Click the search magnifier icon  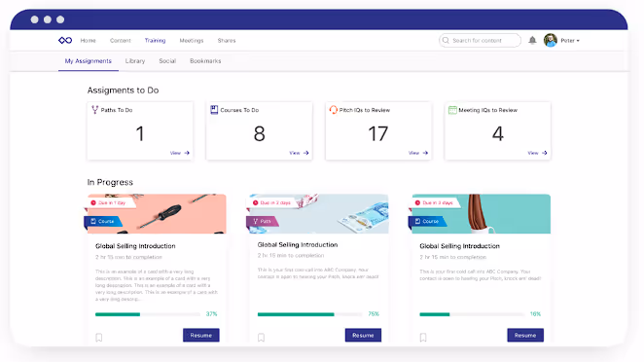tap(446, 40)
